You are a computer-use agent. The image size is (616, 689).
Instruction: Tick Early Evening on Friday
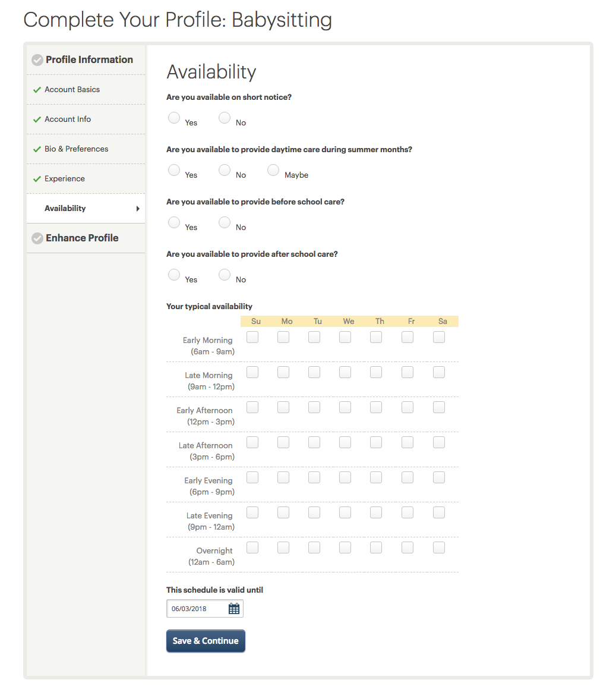click(407, 477)
